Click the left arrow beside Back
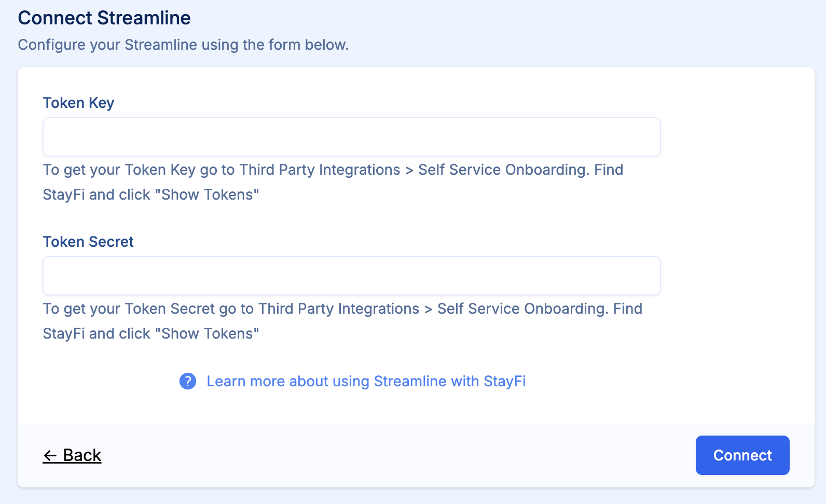826x504 pixels. pos(50,456)
